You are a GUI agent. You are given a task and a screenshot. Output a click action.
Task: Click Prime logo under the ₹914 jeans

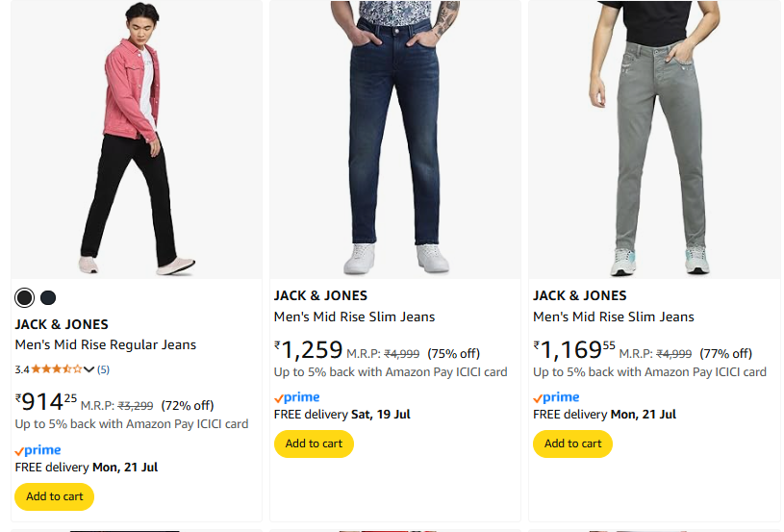pos(38,450)
